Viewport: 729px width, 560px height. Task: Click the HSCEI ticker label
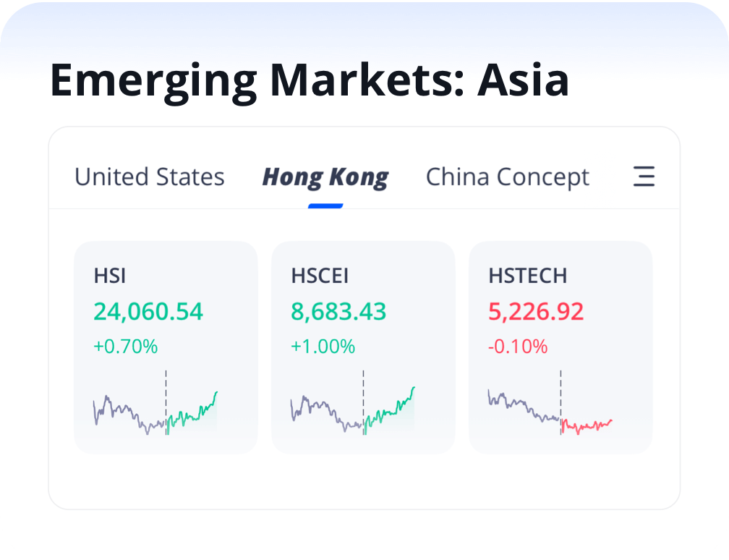click(319, 276)
